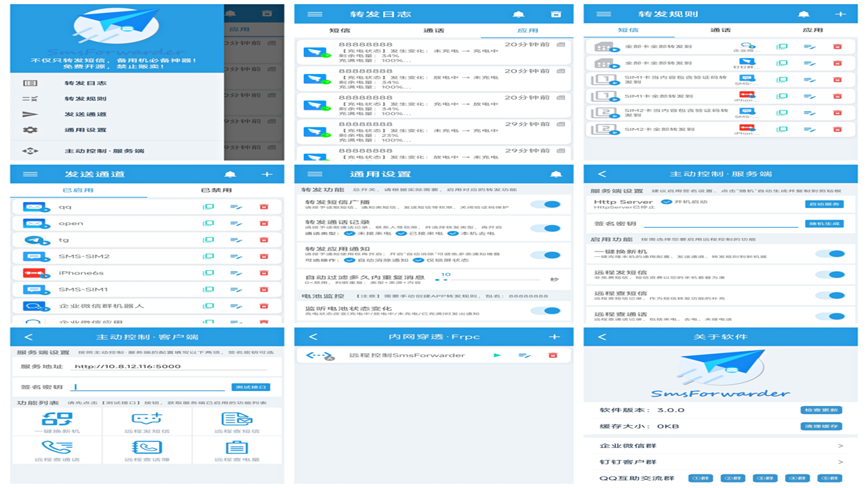Open 远程查话簿 in client function list
868x488 pixels.
click(147, 451)
